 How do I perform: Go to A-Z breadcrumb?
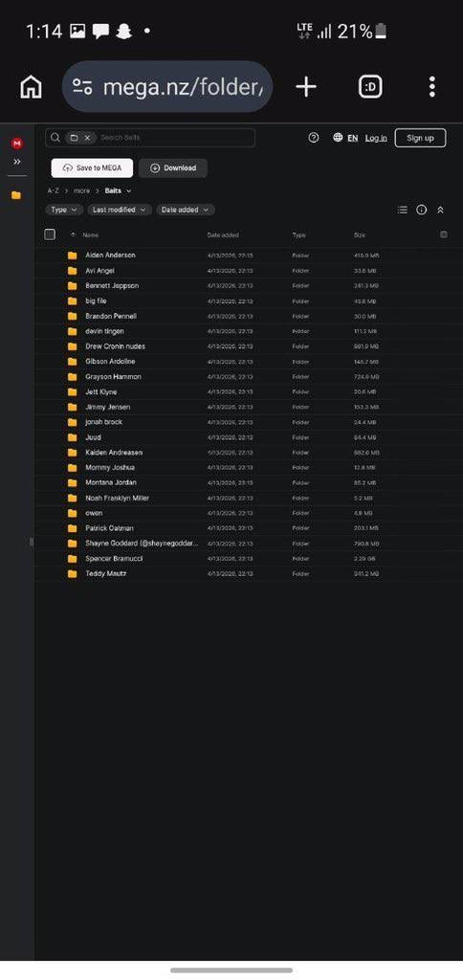coord(54,190)
